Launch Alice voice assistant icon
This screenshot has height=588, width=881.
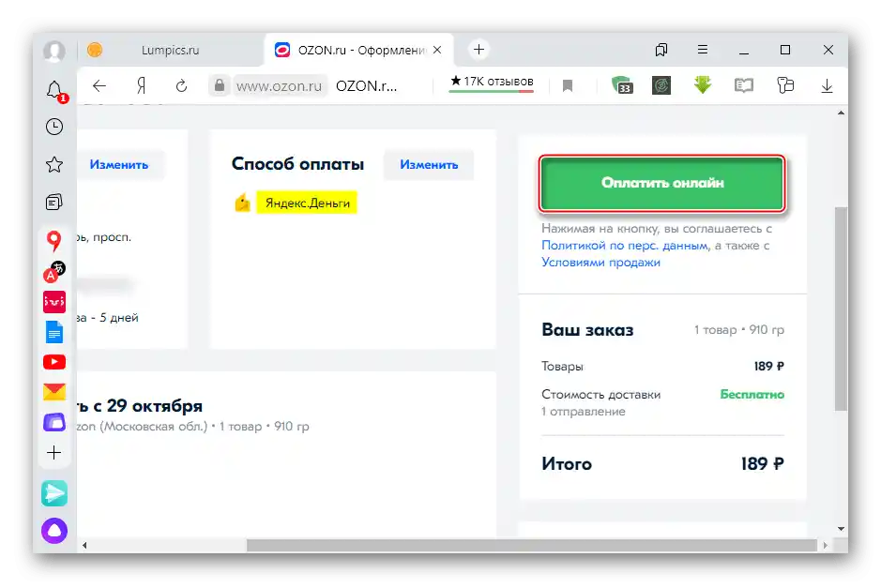(x=54, y=531)
